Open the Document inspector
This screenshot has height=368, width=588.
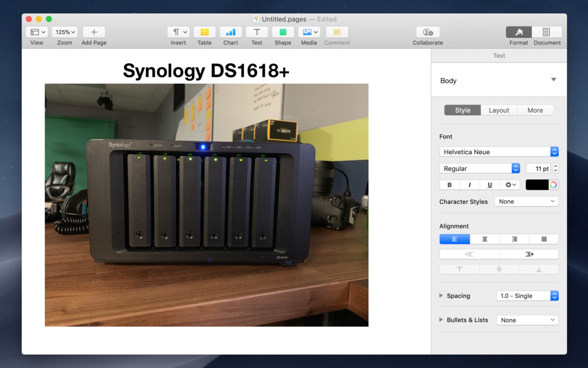(x=547, y=32)
